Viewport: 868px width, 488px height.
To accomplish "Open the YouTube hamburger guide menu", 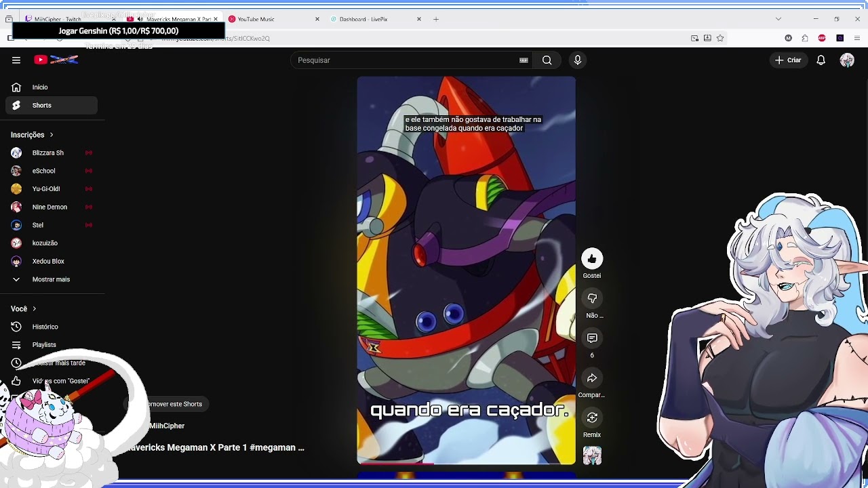I will pos(16,60).
